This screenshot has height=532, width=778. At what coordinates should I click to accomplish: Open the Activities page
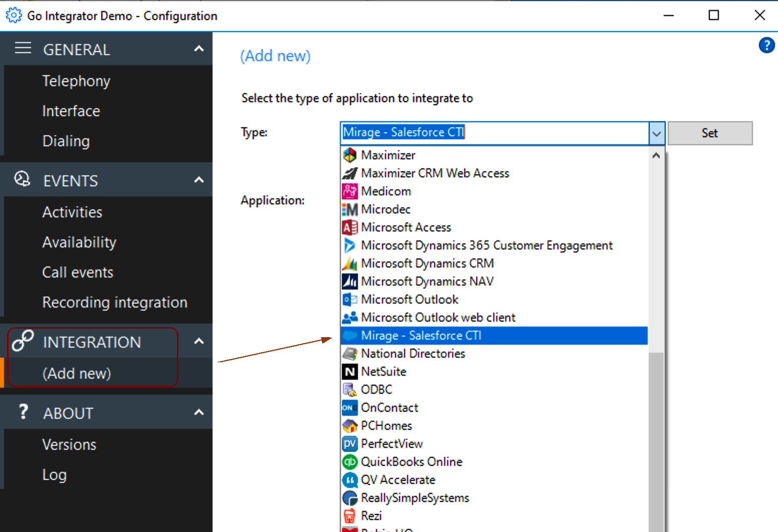[x=72, y=212]
